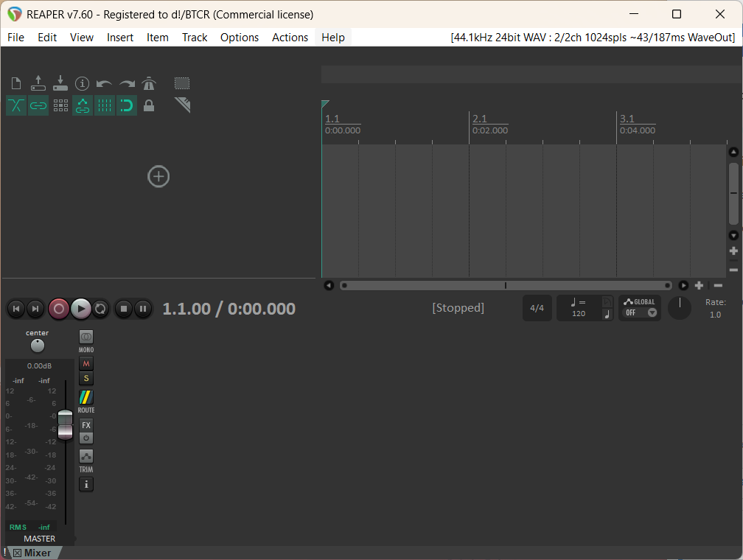Click master pan knob labeled center
Screen dimensions: 743x560
[38, 346]
